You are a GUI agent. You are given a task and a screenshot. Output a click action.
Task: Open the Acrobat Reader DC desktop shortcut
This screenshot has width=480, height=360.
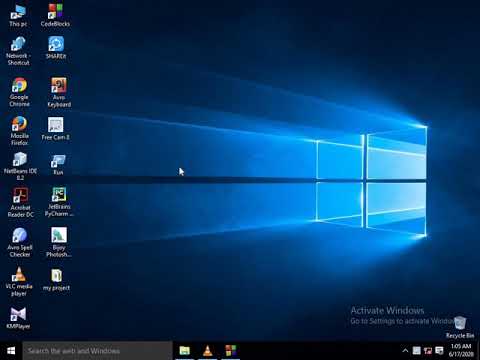[21, 202]
